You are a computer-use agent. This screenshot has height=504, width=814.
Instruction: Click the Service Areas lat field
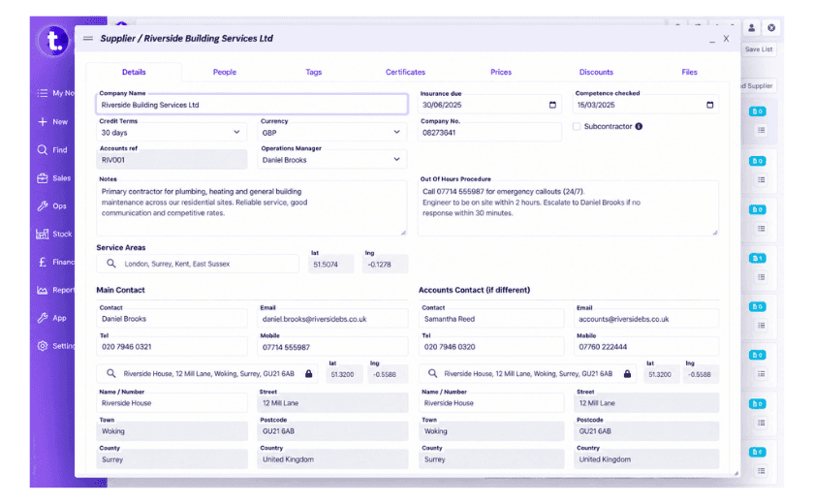[331, 265]
